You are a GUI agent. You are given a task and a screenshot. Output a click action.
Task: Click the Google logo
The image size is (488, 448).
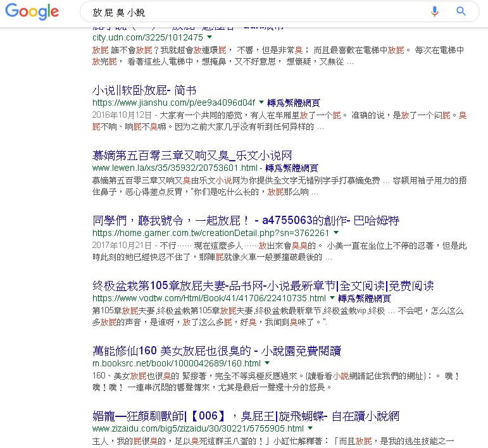31,11
